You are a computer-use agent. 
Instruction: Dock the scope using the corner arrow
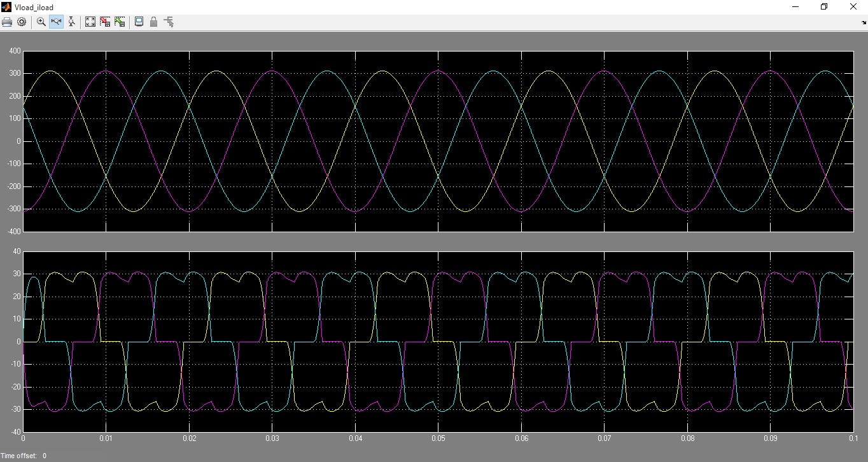click(864, 23)
